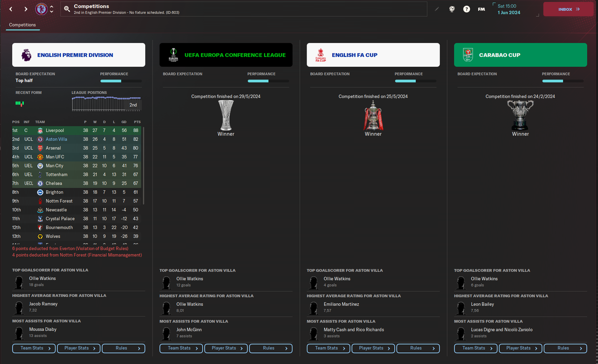The height and width of the screenshot is (364, 598).
Task: Open the help question mark icon
Action: coord(466,9)
